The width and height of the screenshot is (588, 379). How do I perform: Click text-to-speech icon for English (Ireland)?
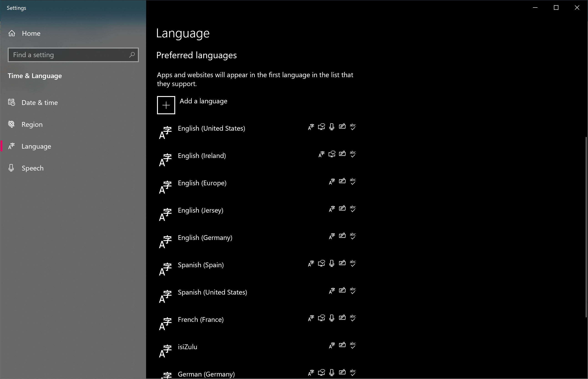click(332, 154)
